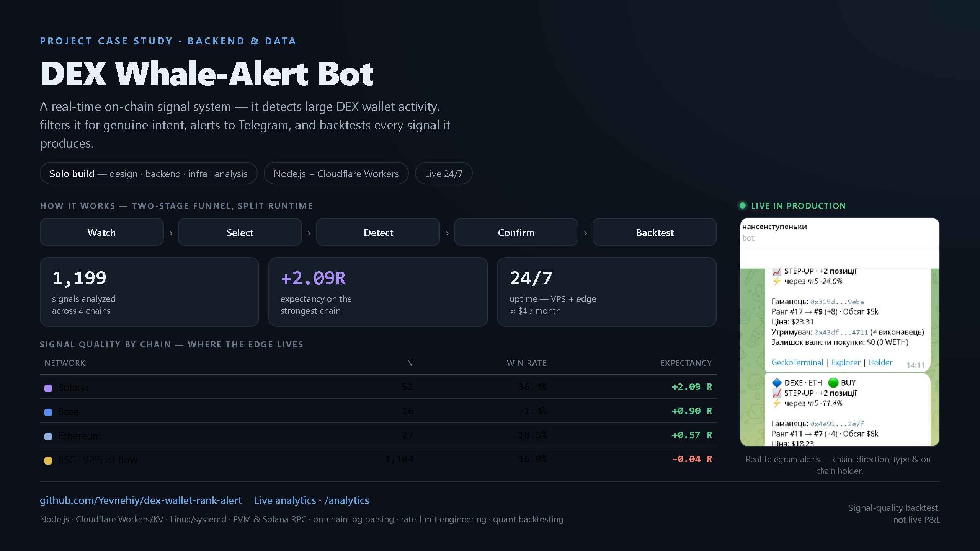Click the blue diamond icon beside DEXE · ETH

tap(777, 383)
